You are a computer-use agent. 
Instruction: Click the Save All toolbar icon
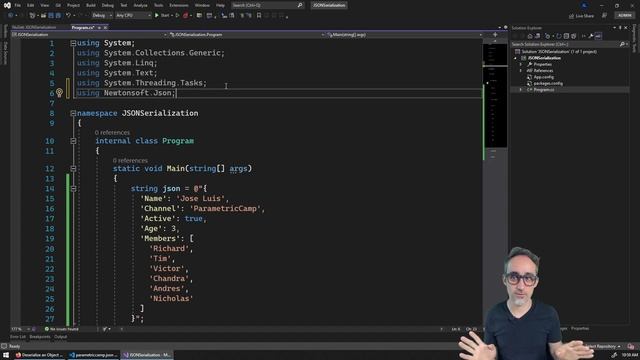click(58, 16)
